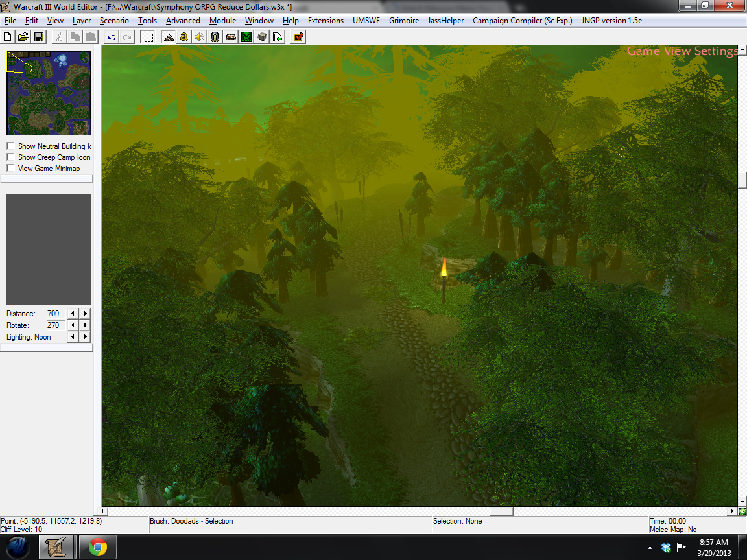This screenshot has height=560, width=747.
Task: Open the AI Editor green face icon
Action: (x=246, y=37)
